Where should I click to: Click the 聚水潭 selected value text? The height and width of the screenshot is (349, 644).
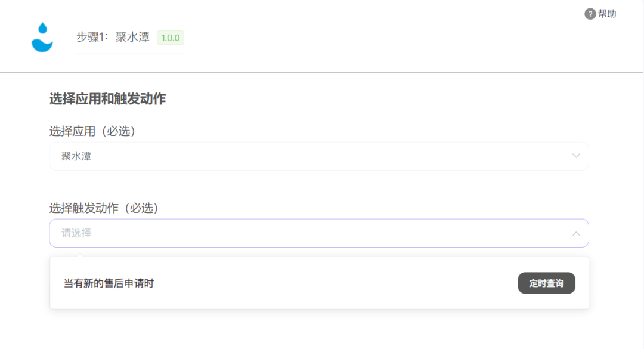pyautogui.click(x=76, y=156)
